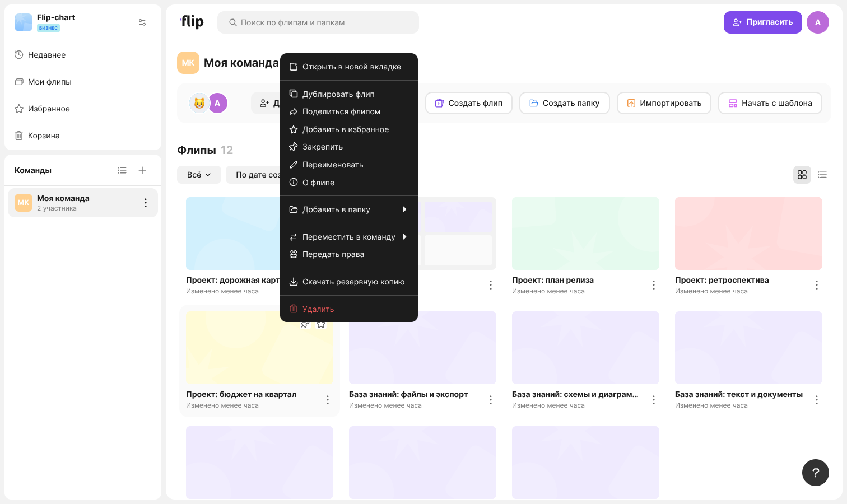
Task: Expand the Добавить в папку submenu
Action: point(349,209)
